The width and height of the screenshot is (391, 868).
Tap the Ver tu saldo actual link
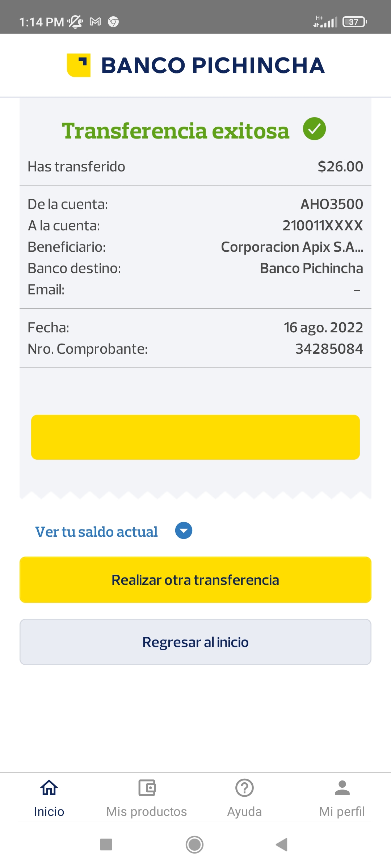tap(96, 532)
